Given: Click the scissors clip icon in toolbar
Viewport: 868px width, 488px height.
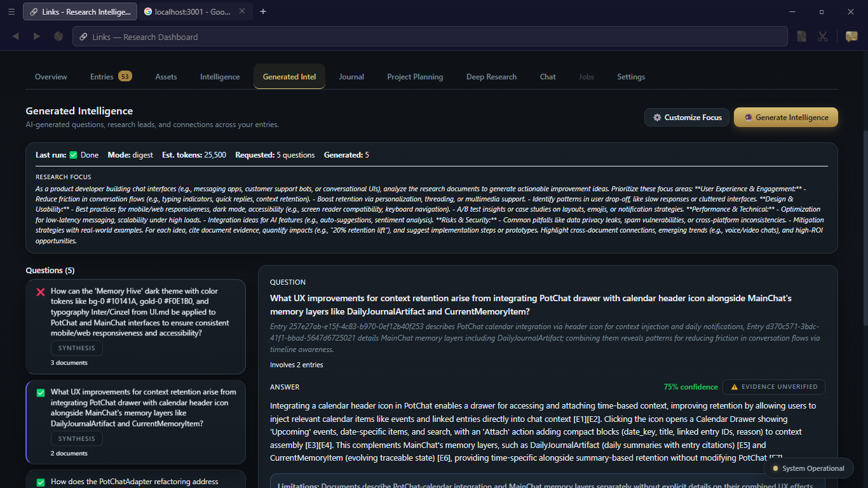Looking at the screenshot, I should pyautogui.click(x=823, y=37).
